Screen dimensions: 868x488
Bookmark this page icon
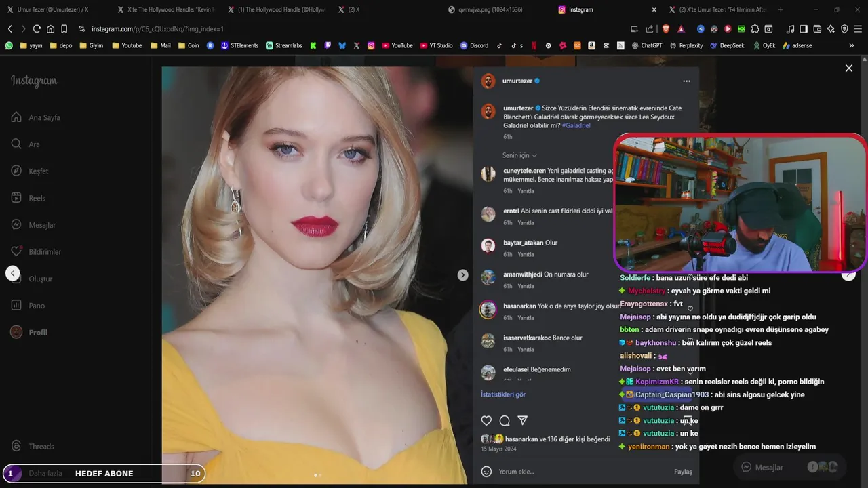pos(64,29)
